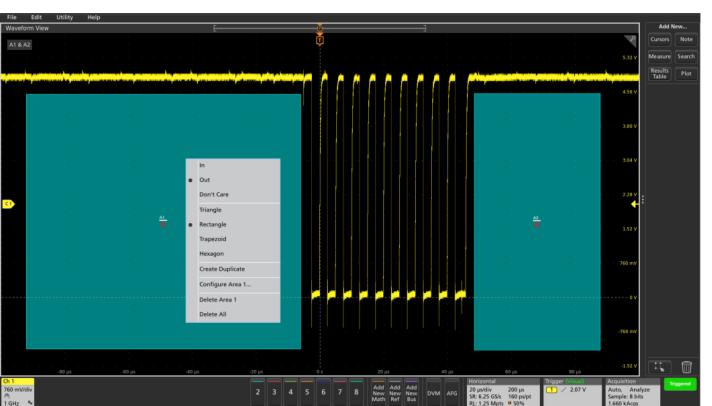Click Add New Ref button

pyautogui.click(x=395, y=393)
